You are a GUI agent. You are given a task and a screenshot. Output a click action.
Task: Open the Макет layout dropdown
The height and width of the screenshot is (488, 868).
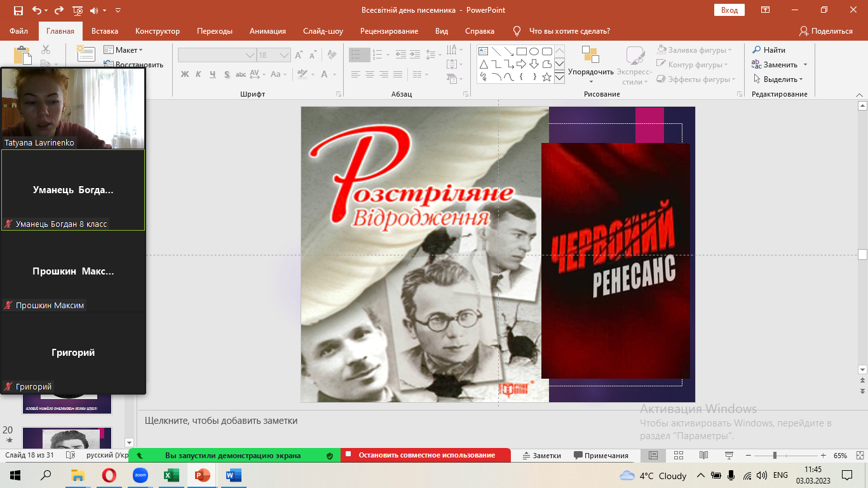pos(124,50)
